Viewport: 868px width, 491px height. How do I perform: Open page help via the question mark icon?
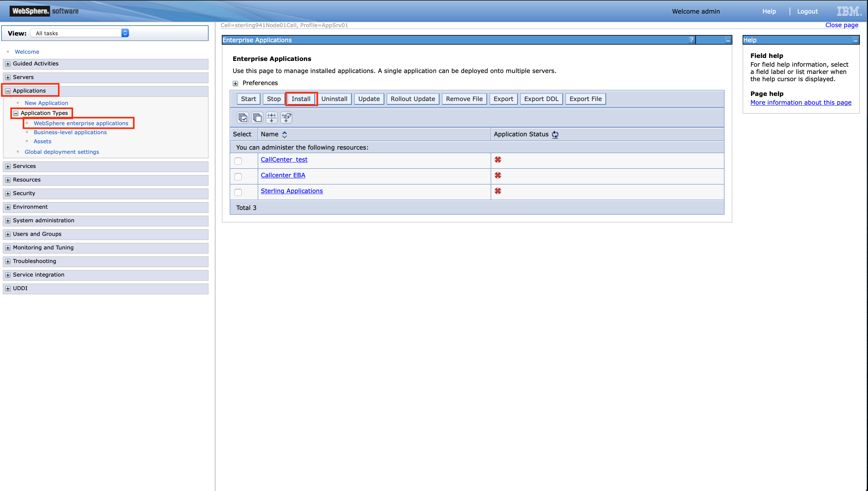pos(691,40)
